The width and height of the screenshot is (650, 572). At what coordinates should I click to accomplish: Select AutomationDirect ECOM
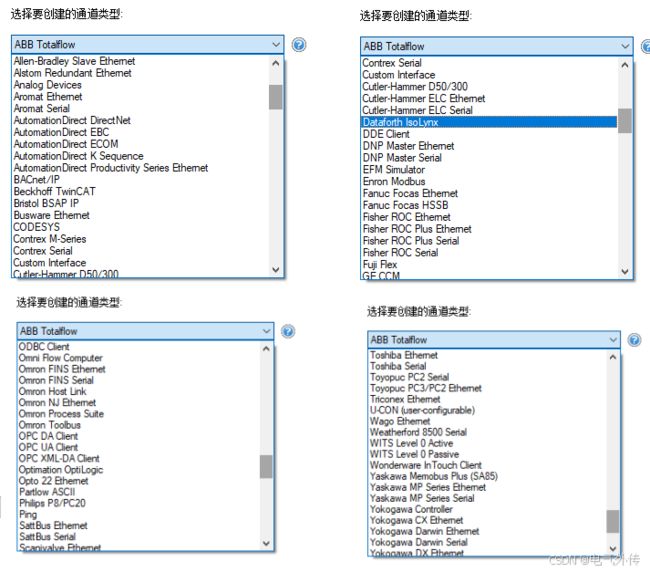(x=66, y=144)
